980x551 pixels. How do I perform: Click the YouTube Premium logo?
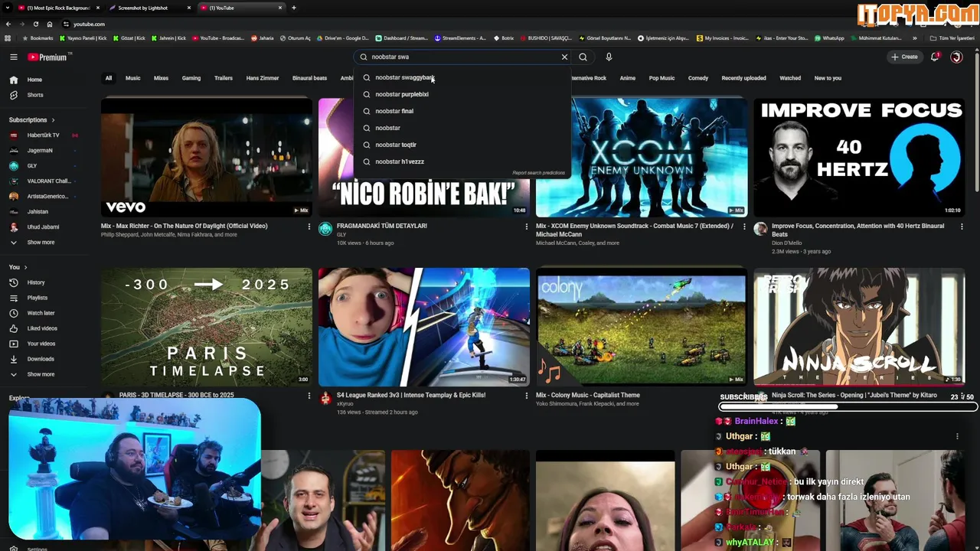(49, 57)
